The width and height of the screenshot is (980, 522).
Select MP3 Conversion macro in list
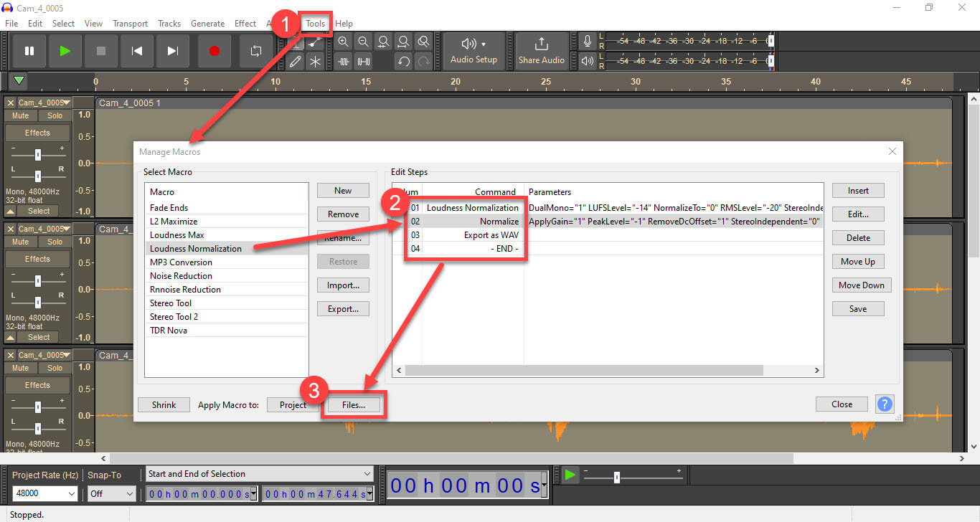point(226,262)
